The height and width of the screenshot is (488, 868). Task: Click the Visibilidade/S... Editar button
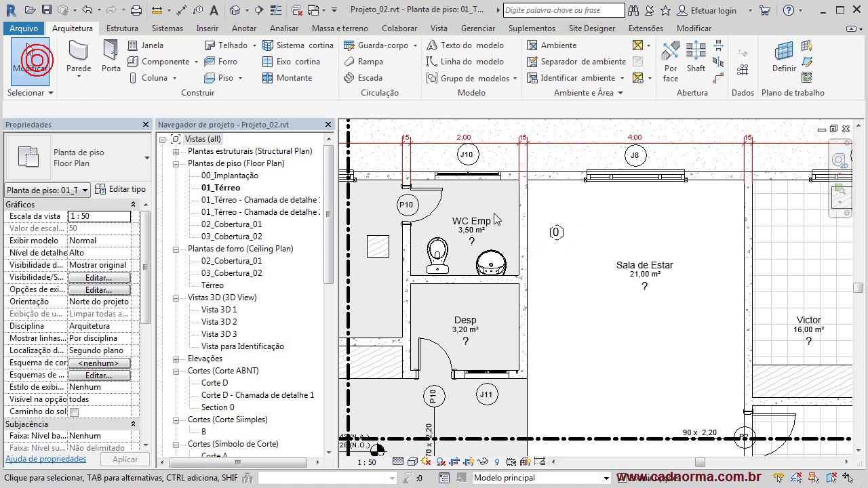pyautogui.click(x=98, y=278)
